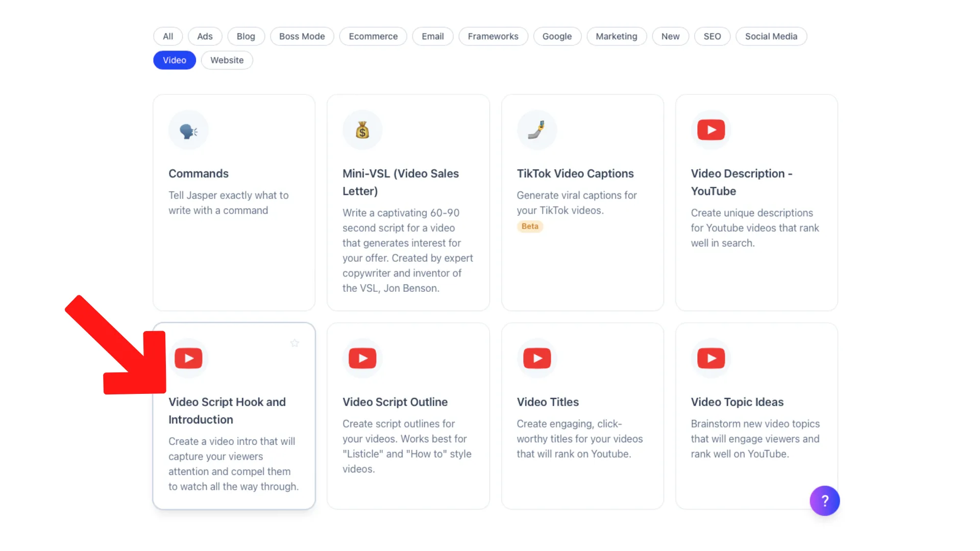The image size is (980, 551).
Task: Click the YouTube icon on Video Description card
Action: [711, 130]
